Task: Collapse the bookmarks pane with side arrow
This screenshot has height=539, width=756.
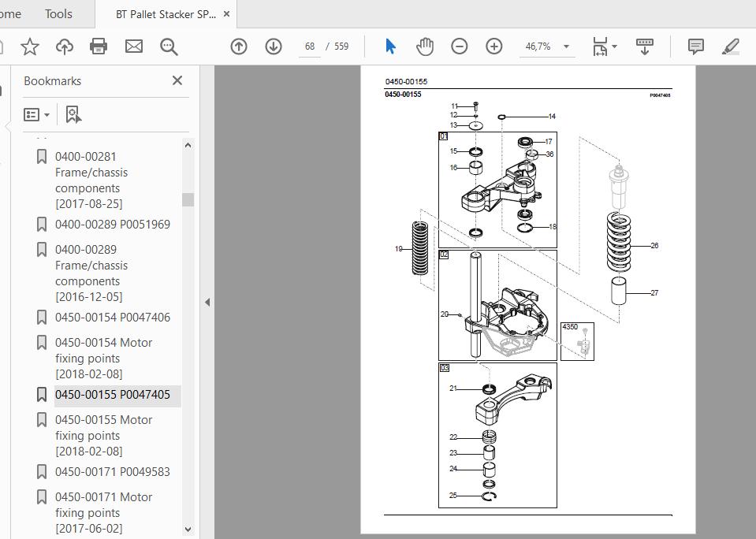Action: coord(207,303)
